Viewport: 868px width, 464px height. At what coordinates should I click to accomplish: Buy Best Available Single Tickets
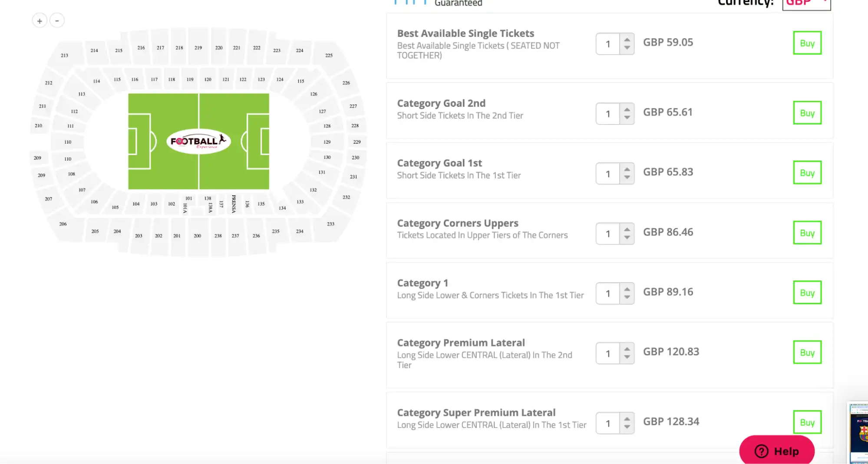[x=806, y=43]
